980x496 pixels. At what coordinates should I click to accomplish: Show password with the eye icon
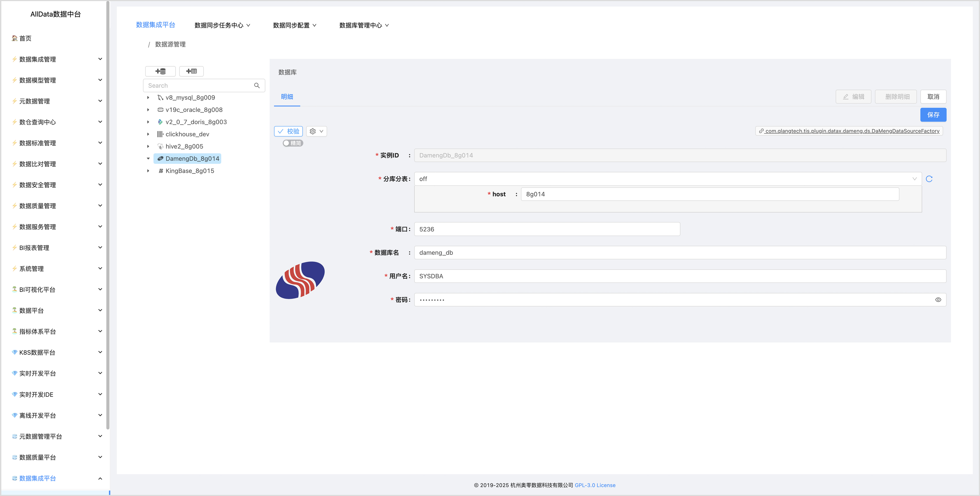[938, 300]
